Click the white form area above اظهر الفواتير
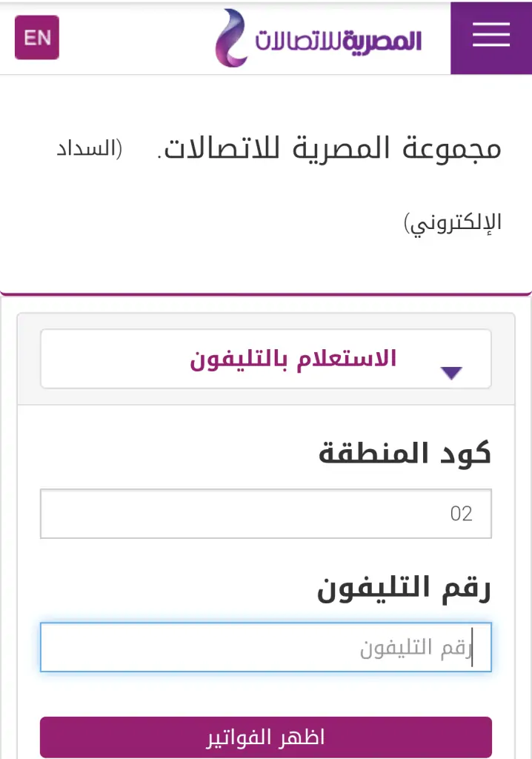 point(266,694)
